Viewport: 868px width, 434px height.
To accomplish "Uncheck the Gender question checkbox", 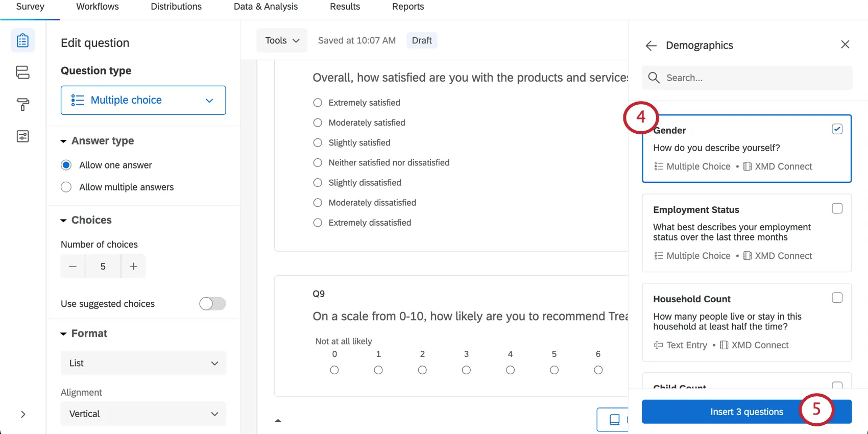I will pyautogui.click(x=837, y=129).
